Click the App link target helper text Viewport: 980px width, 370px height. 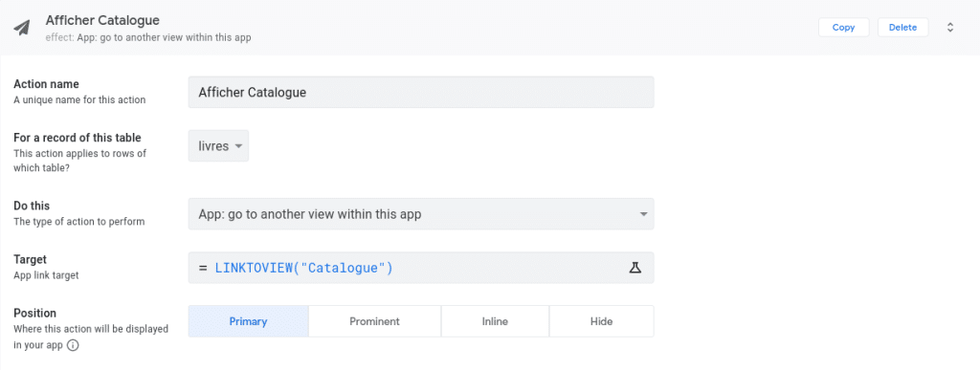click(x=46, y=275)
